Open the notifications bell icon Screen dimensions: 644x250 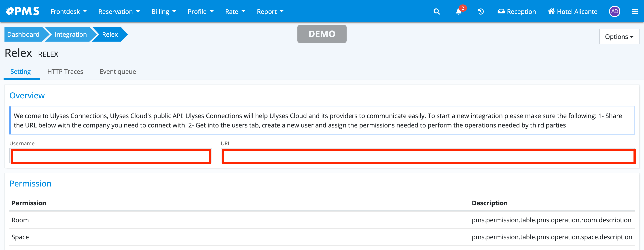coord(458,11)
